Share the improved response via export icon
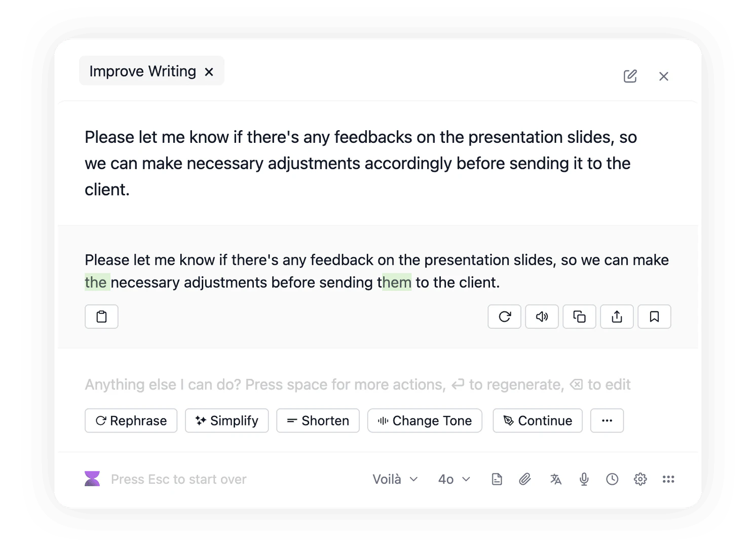Viewport: 756px width, 547px height. coord(617,316)
